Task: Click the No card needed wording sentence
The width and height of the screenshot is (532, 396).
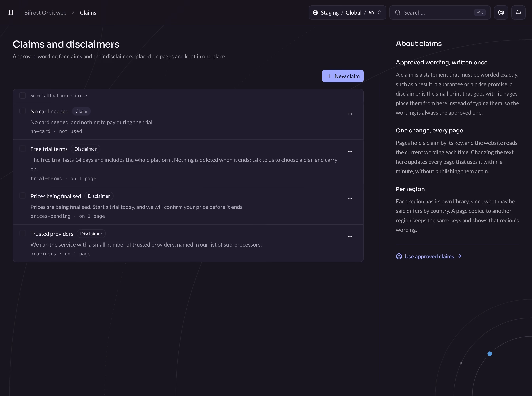Action: pyautogui.click(x=92, y=122)
